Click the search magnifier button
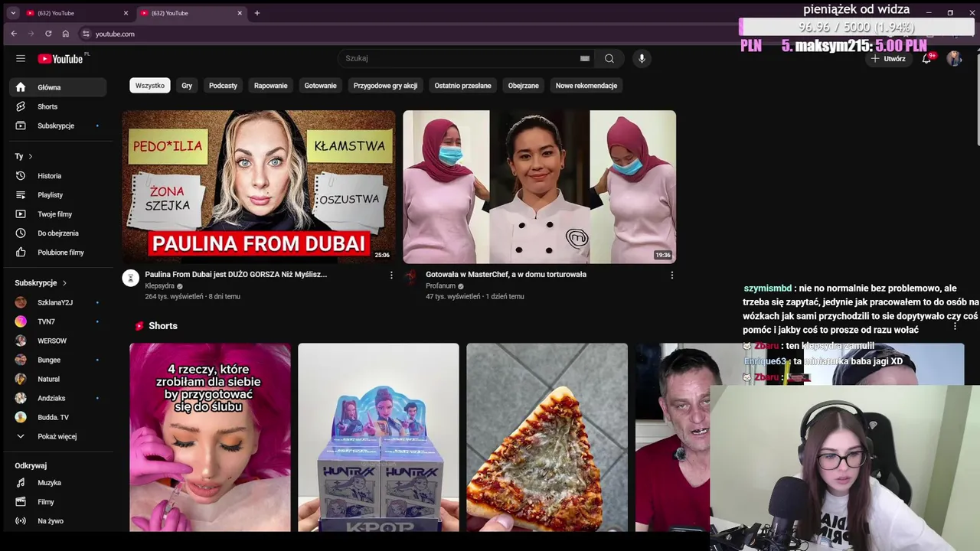Image resolution: width=980 pixels, height=551 pixels. click(609, 58)
